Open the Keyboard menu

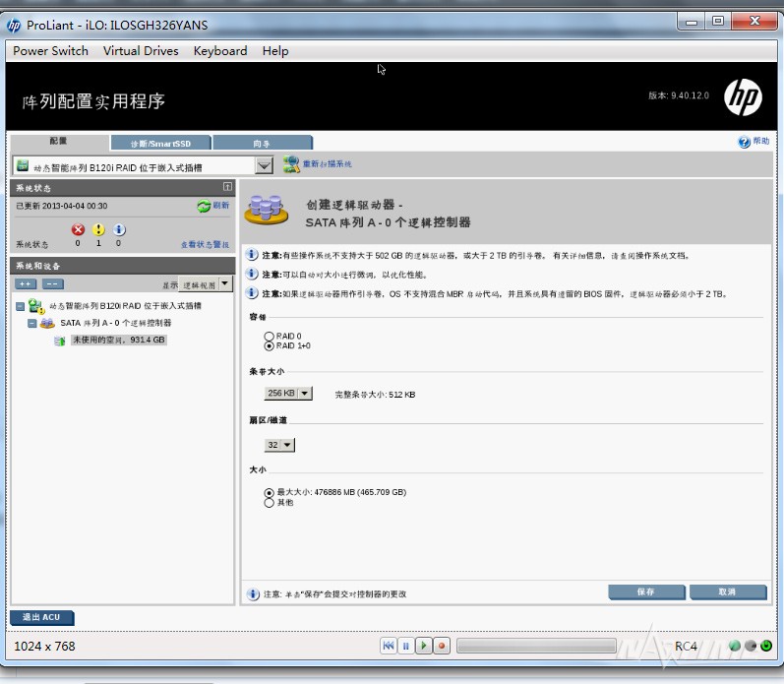pyautogui.click(x=220, y=51)
